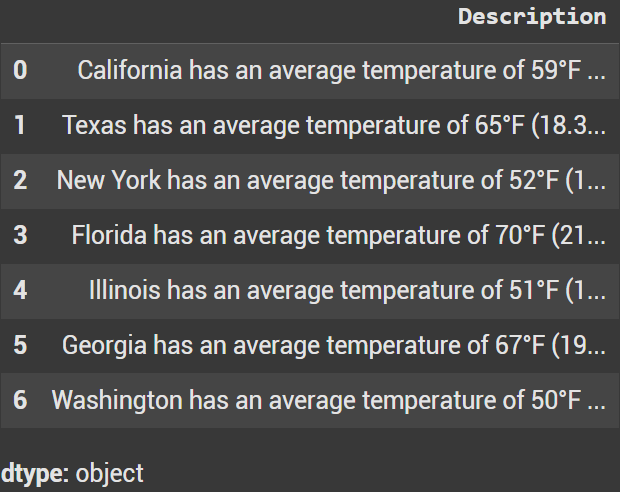Select row index 3

coord(20,235)
